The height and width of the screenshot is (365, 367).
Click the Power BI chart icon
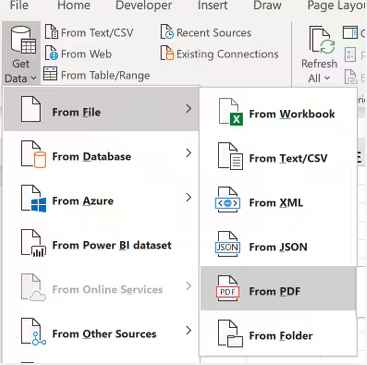(x=33, y=242)
